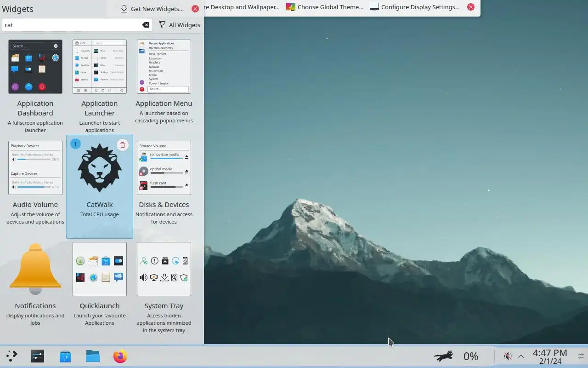This screenshot has height=368, width=588.
Task: Open Dolphin file manager from the taskbar
Action: point(93,356)
